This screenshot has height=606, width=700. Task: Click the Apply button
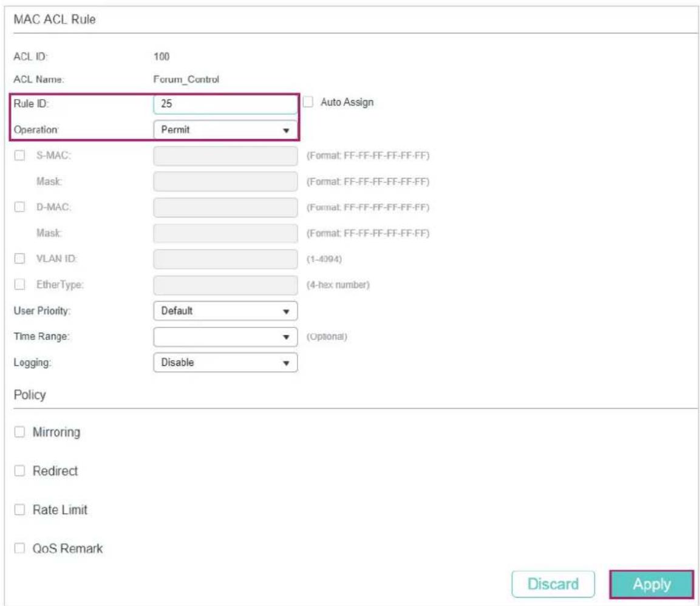(652, 584)
